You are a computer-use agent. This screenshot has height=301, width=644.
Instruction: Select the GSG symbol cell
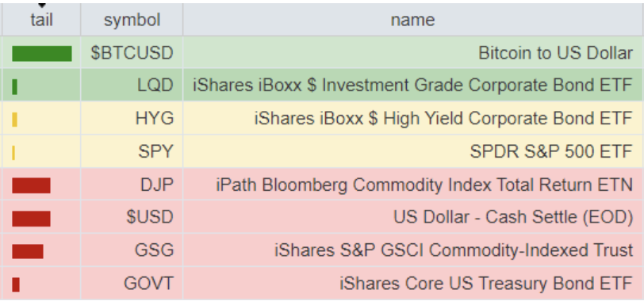(x=132, y=250)
